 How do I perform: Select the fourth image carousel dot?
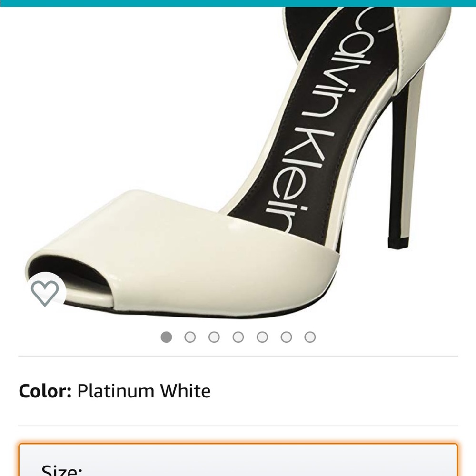(x=237, y=337)
